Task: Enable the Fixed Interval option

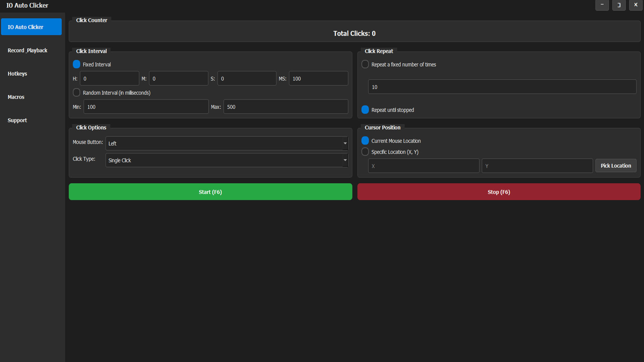Action: [x=76, y=64]
